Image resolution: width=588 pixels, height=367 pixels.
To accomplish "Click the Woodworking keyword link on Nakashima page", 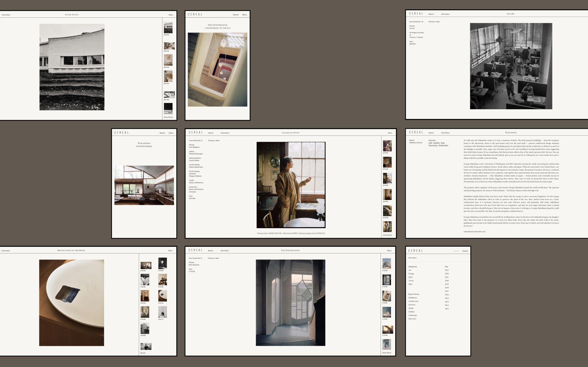I will (x=443, y=145).
